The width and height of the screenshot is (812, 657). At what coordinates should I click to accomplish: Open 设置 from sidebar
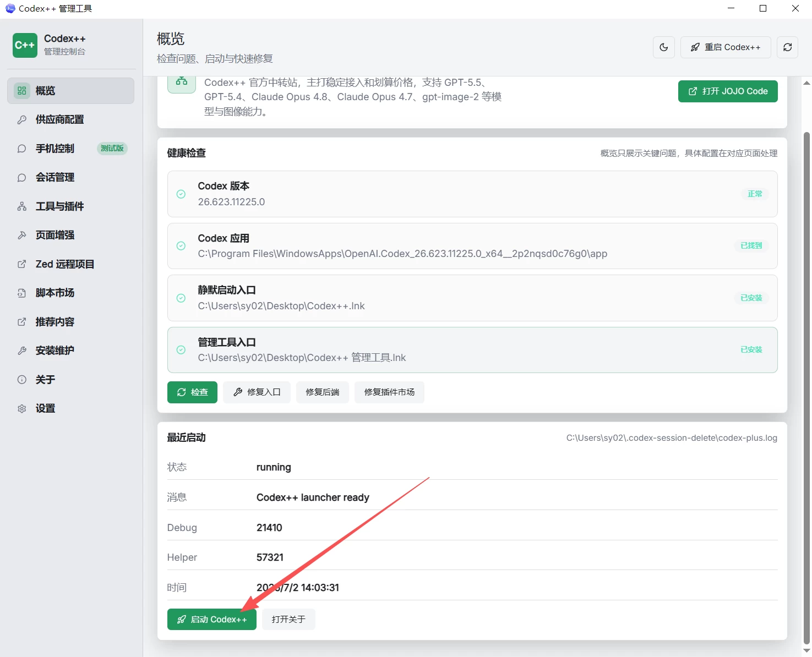[70, 408]
